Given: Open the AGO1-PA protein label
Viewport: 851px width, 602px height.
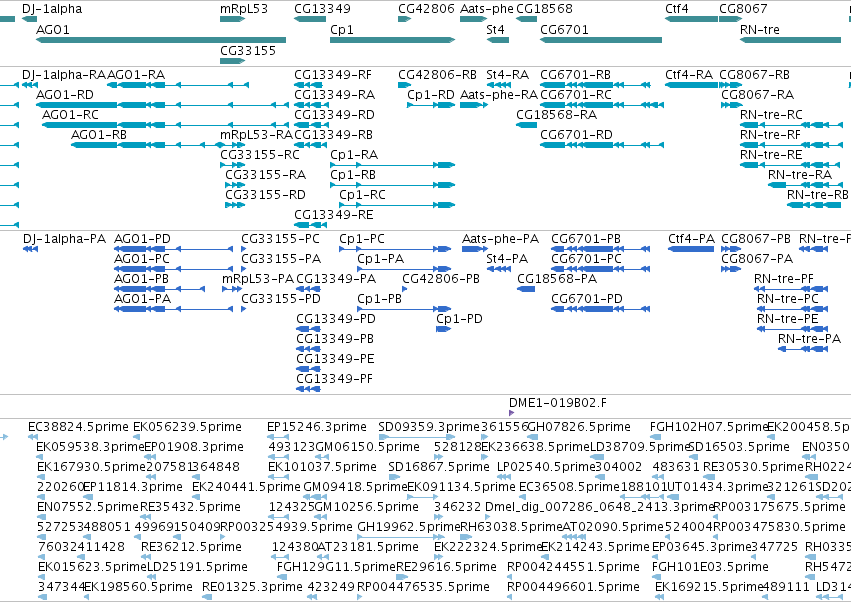Looking at the screenshot, I should 142,299.
